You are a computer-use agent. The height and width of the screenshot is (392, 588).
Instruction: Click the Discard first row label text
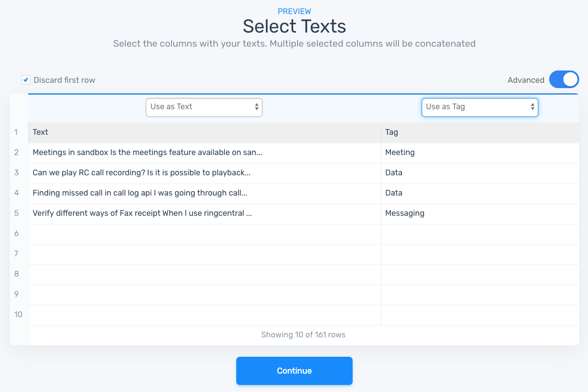pos(64,80)
